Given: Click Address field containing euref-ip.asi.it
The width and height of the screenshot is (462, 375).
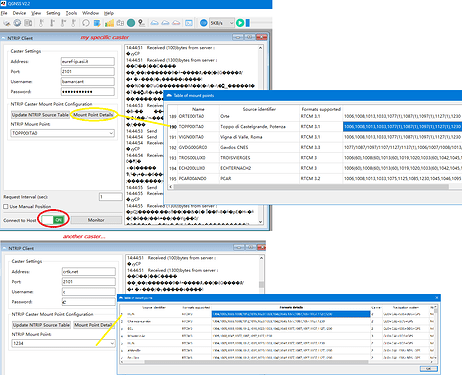Looking at the screenshot, I should tap(88, 61).
